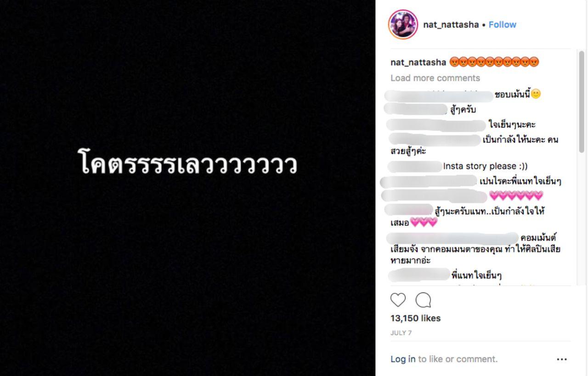Open comments via speech bubble icon
Image resolution: width=588 pixels, height=376 pixels.
[x=423, y=300]
